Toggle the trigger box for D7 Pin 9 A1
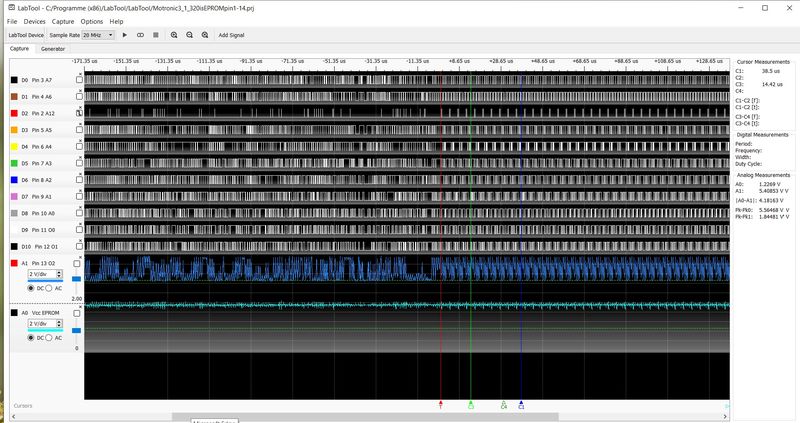Screen dimensions: 800x423 pyautogui.click(x=79, y=196)
